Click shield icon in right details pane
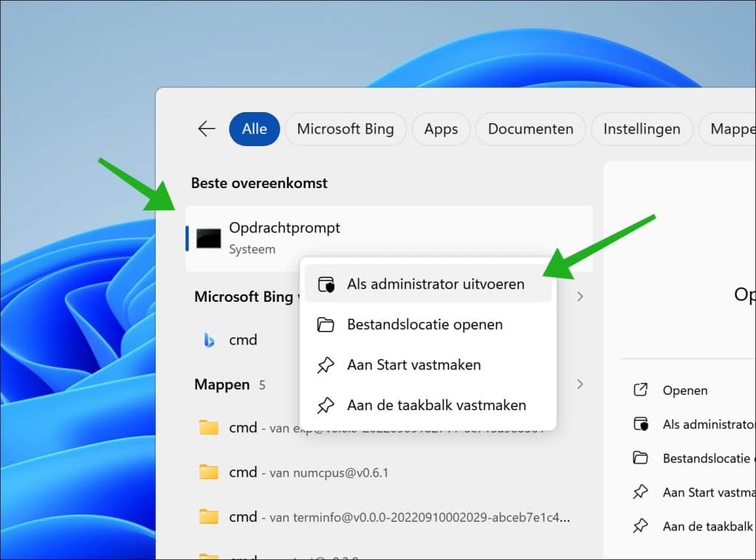Screen dimensions: 756x560 click(x=640, y=424)
